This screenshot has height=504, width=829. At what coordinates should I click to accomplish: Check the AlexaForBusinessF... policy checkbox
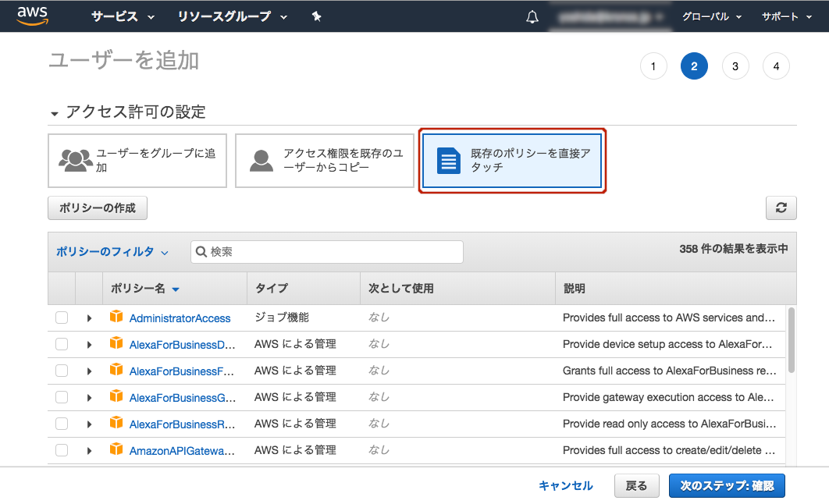[62, 371]
